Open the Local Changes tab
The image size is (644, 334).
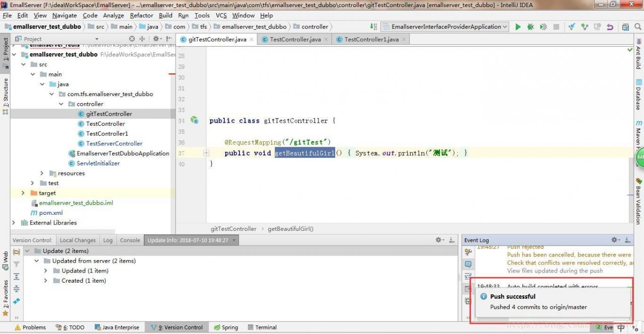point(77,240)
